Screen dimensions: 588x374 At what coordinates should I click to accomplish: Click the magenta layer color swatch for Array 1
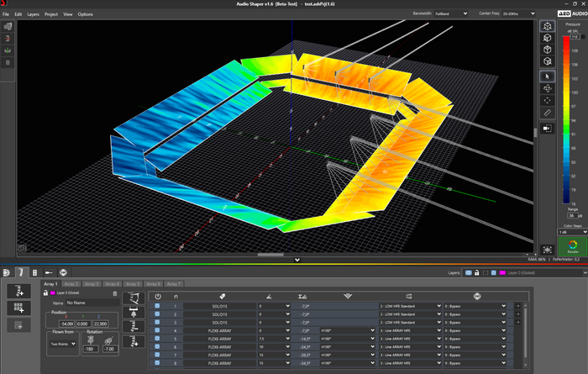coord(53,293)
